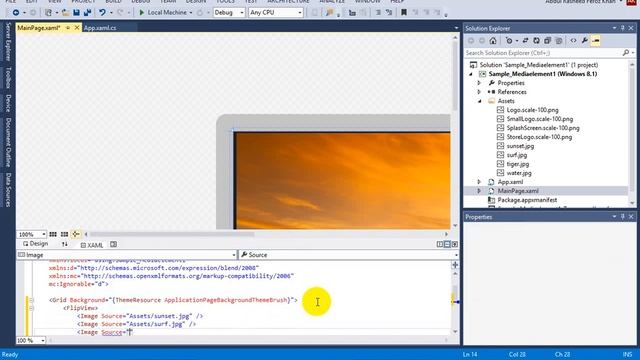The image size is (640, 360).
Task: Click Sync with Active Document icon
Action: tap(525, 40)
